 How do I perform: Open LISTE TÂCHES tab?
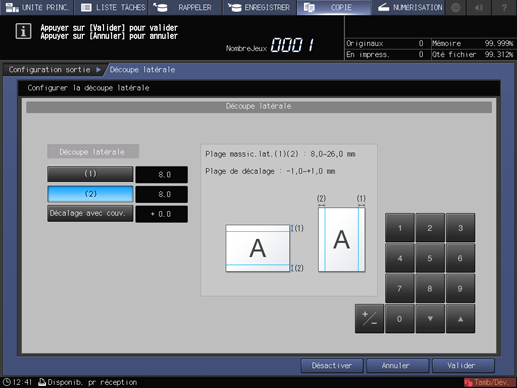click(112, 7)
